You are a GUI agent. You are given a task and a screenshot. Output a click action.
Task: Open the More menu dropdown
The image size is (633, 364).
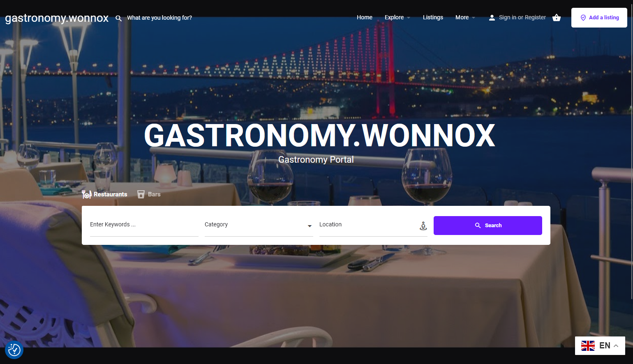(465, 17)
